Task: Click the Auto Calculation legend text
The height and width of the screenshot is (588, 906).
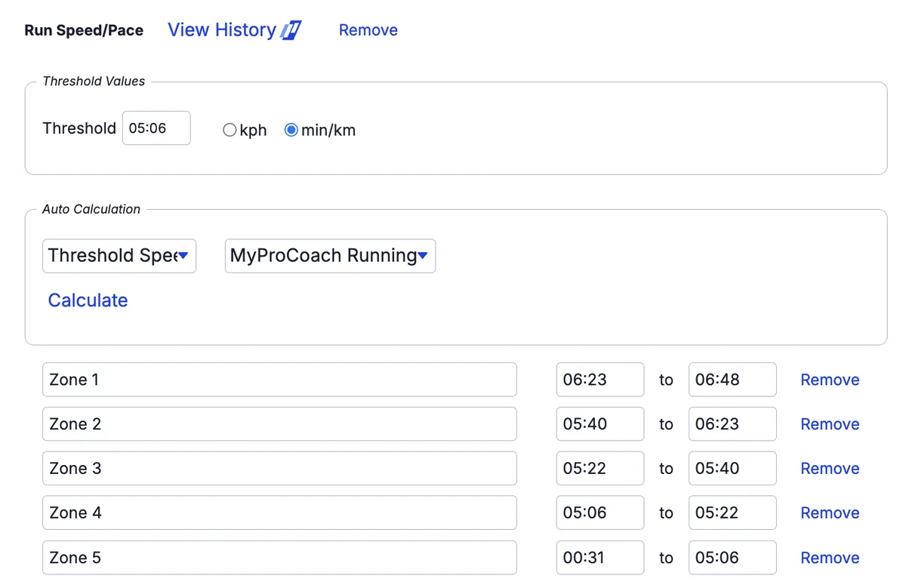Action: [x=91, y=209]
